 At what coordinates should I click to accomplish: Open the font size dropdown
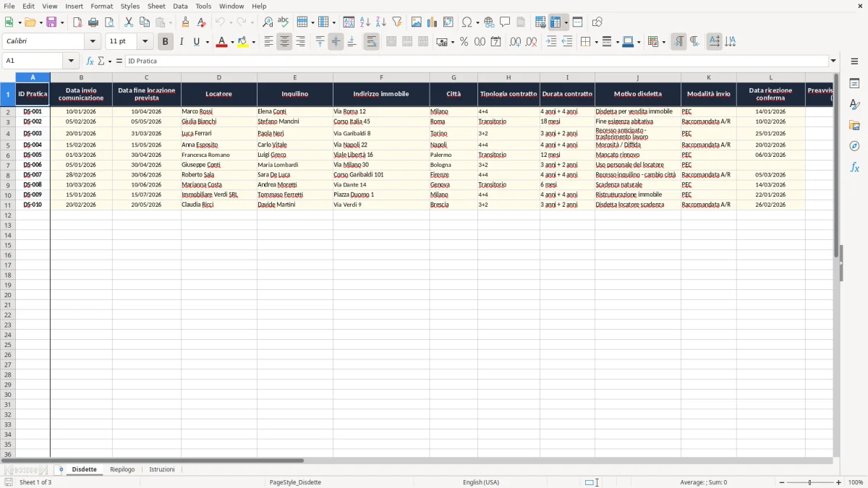tap(145, 42)
